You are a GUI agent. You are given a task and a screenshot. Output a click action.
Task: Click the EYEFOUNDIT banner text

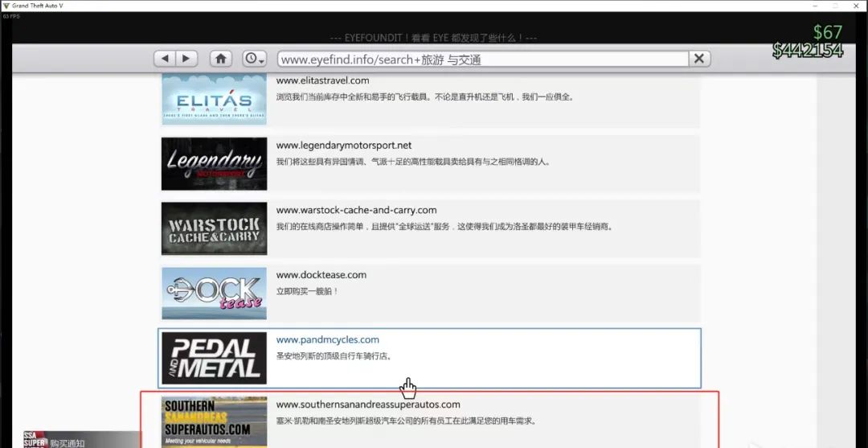click(433, 39)
